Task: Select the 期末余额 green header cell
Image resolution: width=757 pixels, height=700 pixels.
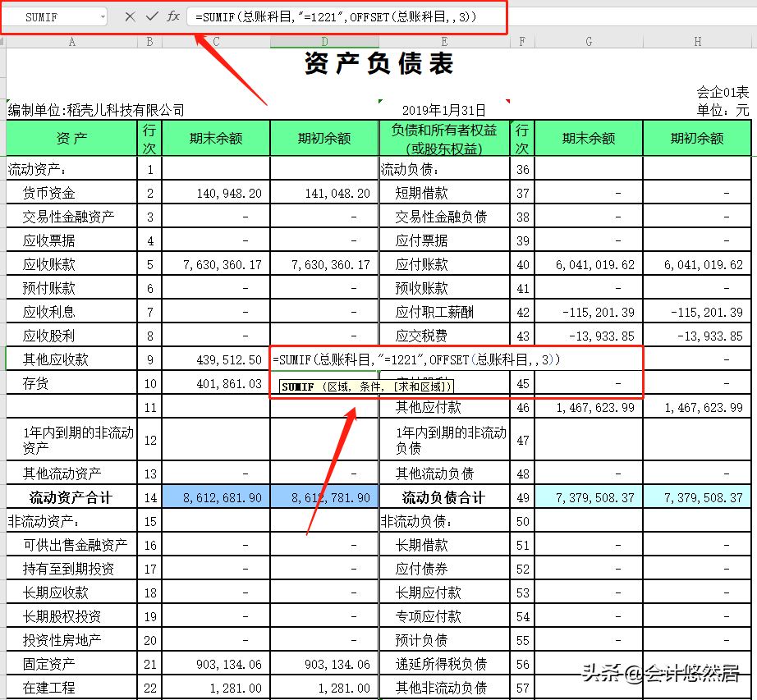Action: click(x=216, y=138)
